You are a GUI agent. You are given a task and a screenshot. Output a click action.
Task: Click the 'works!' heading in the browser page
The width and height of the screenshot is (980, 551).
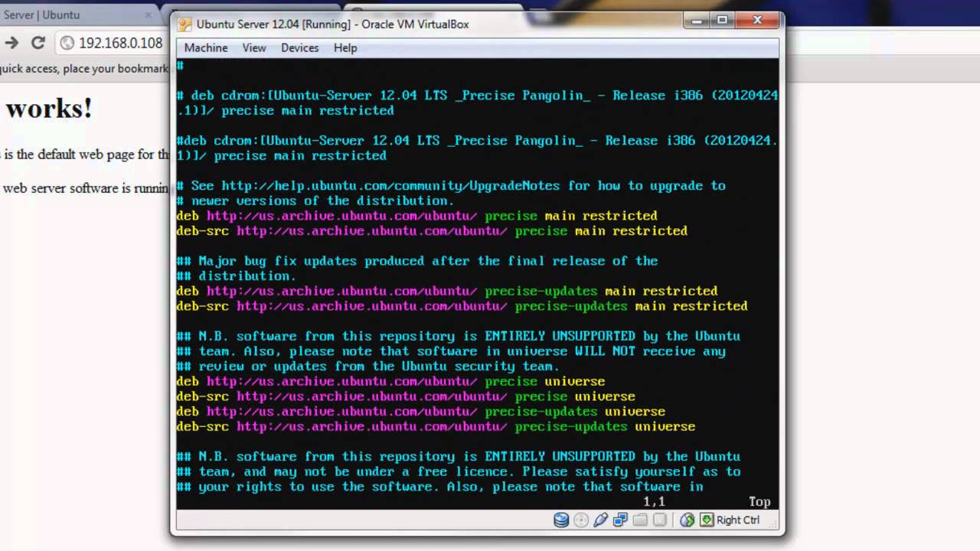(49, 109)
